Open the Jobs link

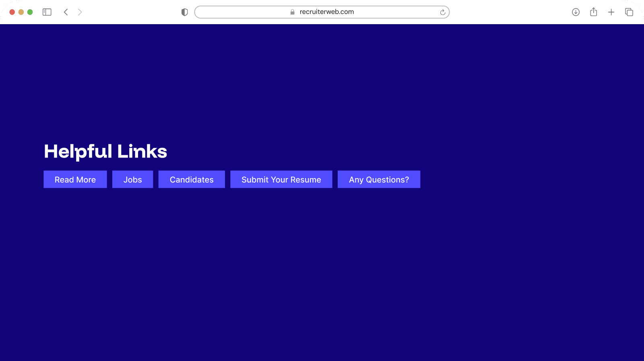tap(132, 179)
